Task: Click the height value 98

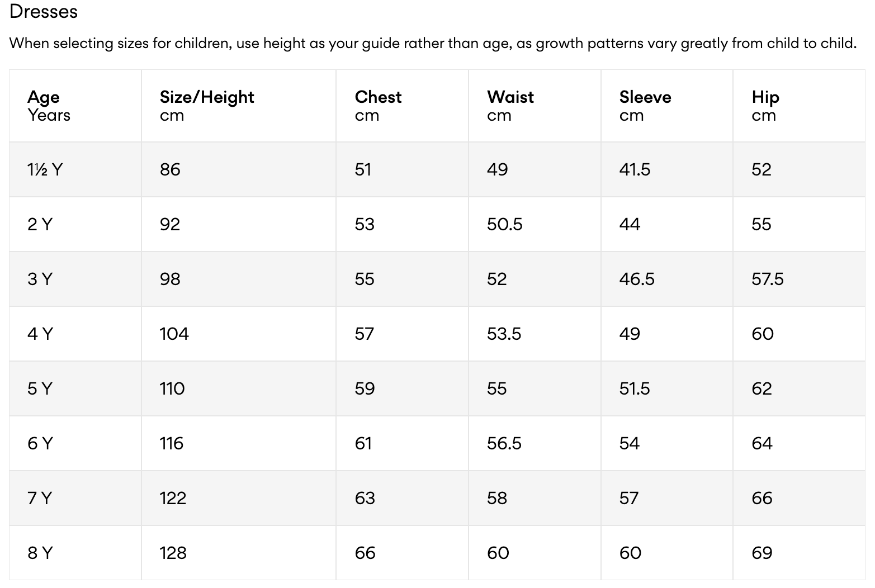Action: [x=170, y=279]
